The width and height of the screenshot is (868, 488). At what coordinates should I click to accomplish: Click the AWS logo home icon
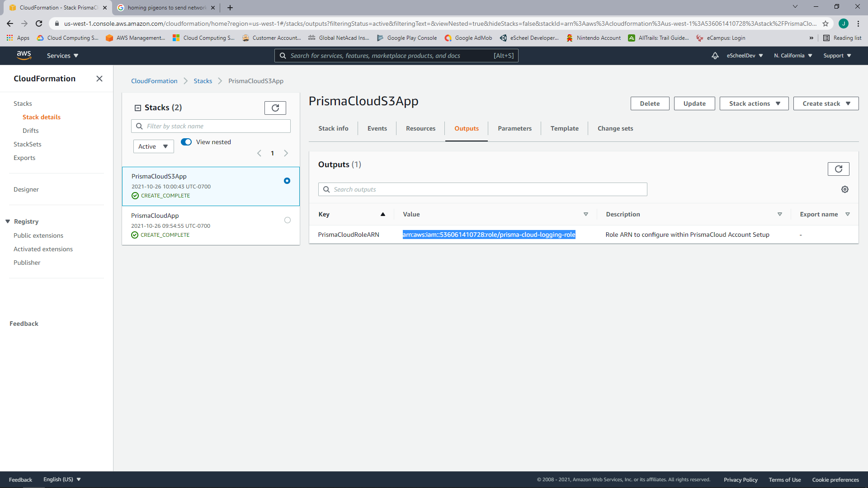(24, 55)
